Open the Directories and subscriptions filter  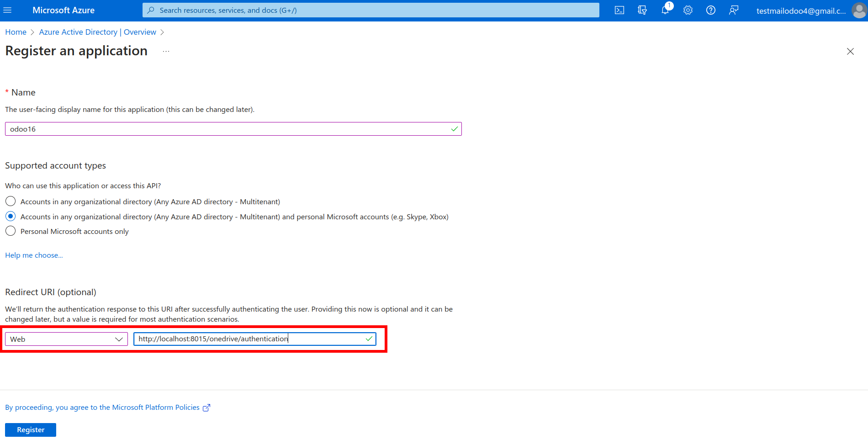(642, 10)
